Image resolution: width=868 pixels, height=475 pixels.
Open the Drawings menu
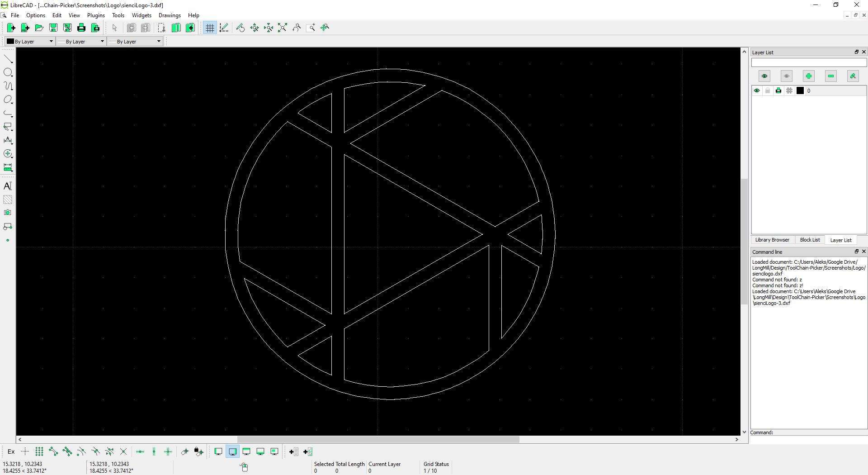[170, 15]
